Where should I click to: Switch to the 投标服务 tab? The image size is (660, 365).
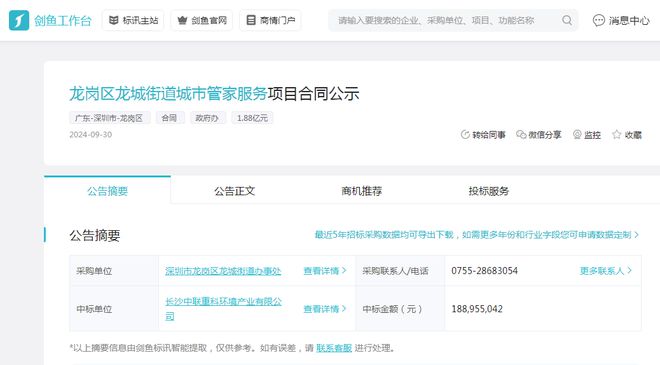[489, 191]
